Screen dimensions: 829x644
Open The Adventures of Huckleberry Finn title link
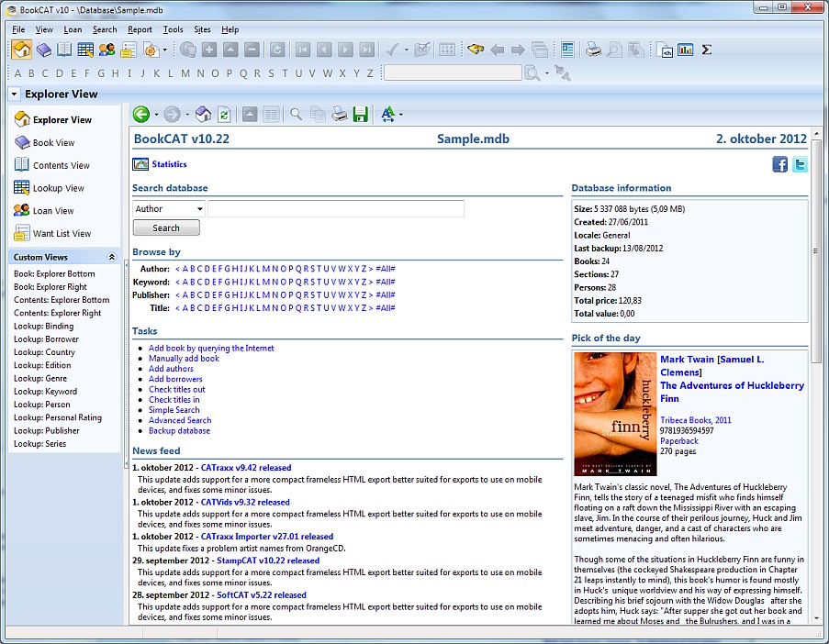pyautogui.click(x=732, y=392)
